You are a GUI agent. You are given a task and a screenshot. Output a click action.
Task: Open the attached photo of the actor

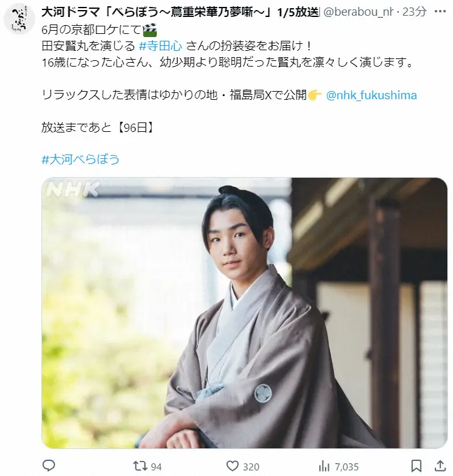[245, 313]
